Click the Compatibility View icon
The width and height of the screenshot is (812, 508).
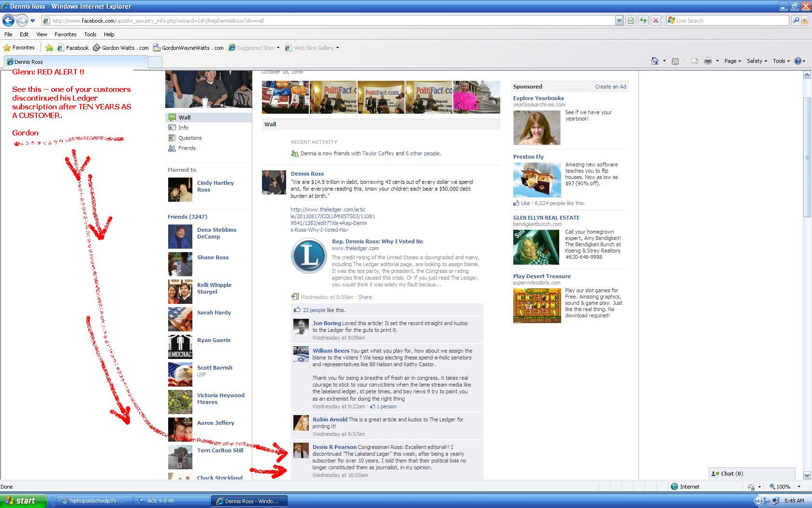pyautogui.click(x=631, y=20)
